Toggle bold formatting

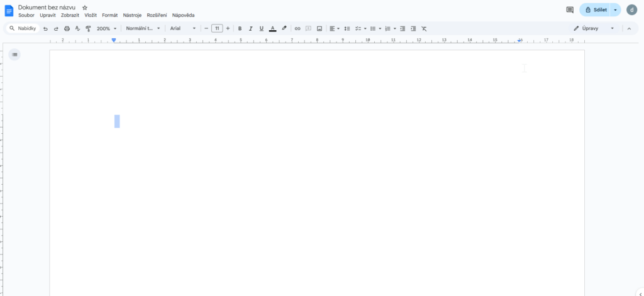[240, 28]
